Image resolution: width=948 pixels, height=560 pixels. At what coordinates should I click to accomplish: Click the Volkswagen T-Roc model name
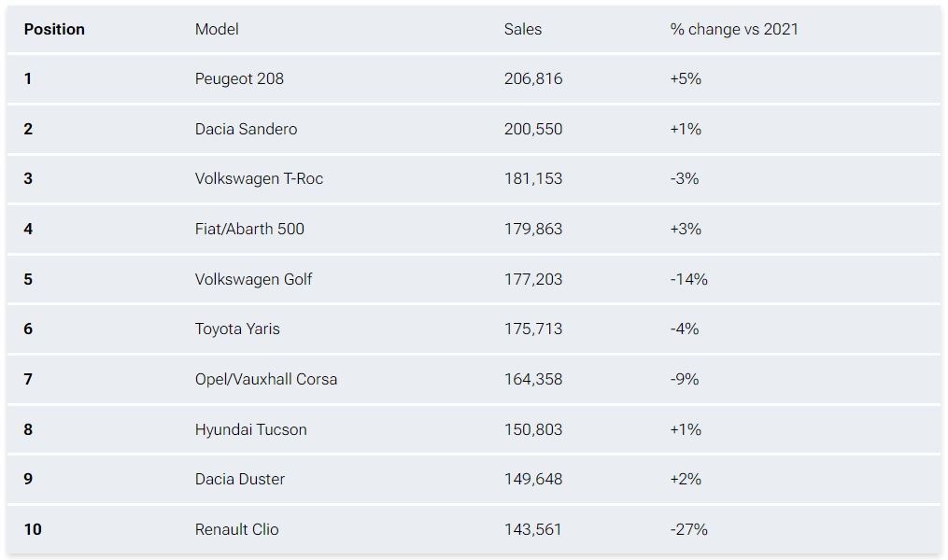259,178
